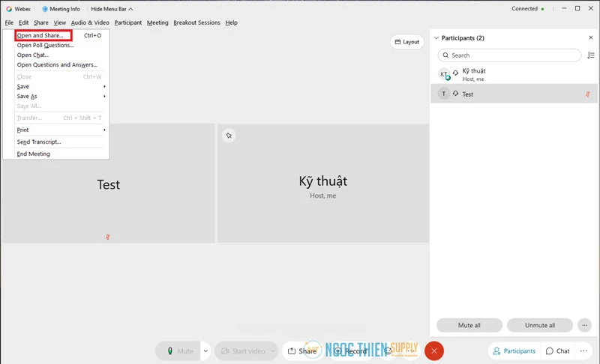
Task: Click the red leave meeting button
Action: coord(434,351)
